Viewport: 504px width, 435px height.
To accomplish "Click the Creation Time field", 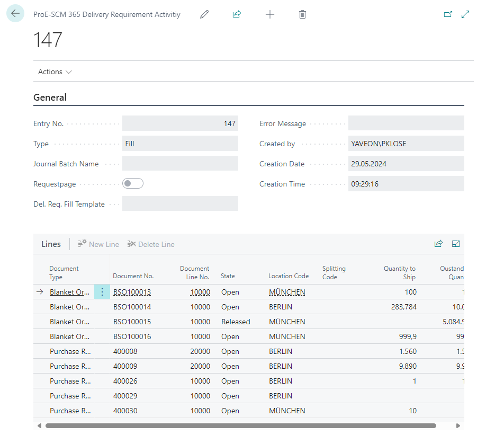I will pyautogui.click(x=406, y=184).
